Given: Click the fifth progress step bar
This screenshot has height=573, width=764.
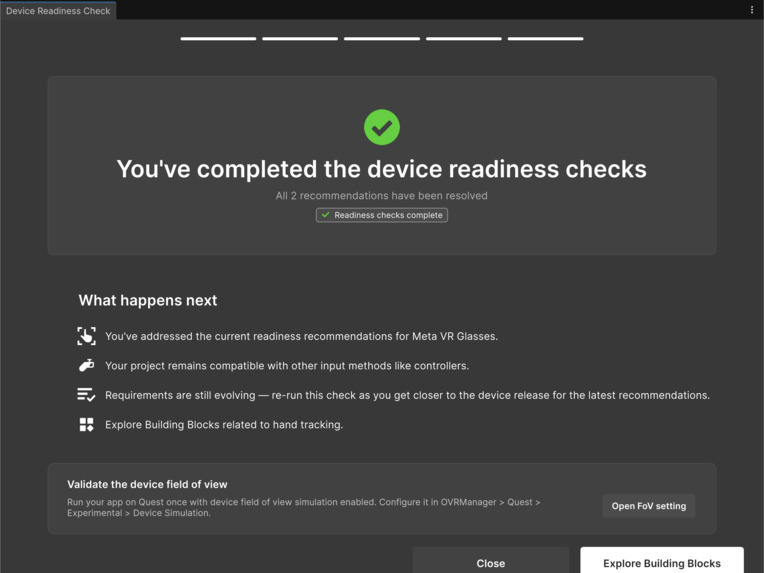Looking at the screenshot, I should click(545, 38).
